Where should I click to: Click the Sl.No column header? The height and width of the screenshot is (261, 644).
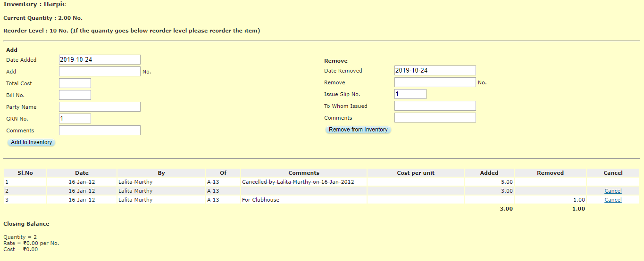pyautogui.click(x=25, y=173)
